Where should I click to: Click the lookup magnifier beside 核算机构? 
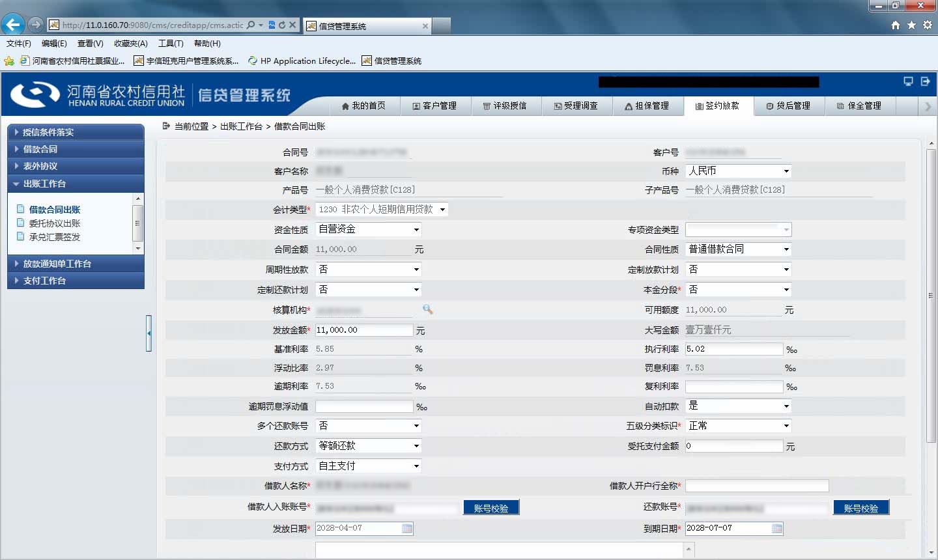coord(427,309)
